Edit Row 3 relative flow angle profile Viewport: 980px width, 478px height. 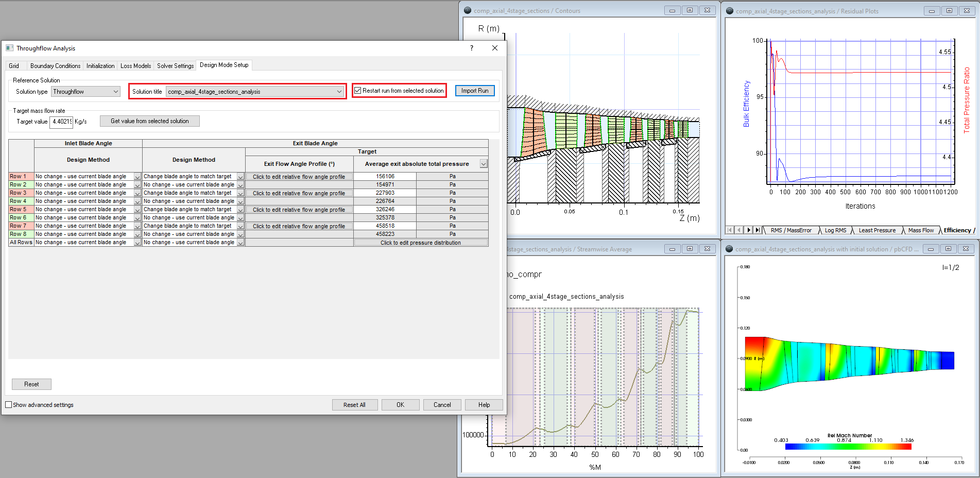pyautogui.click(x=299, y=193)
